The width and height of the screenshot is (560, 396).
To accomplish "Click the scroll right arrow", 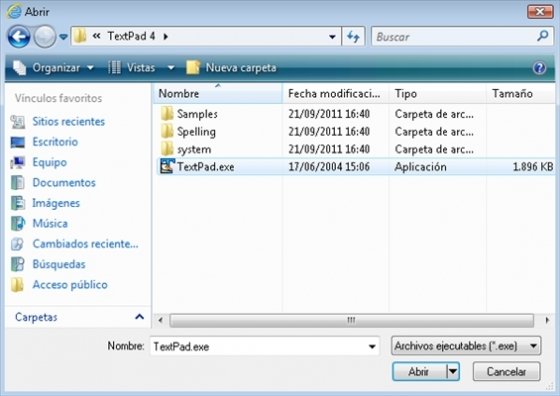I will pyautogui.click(x=547, y=320).
